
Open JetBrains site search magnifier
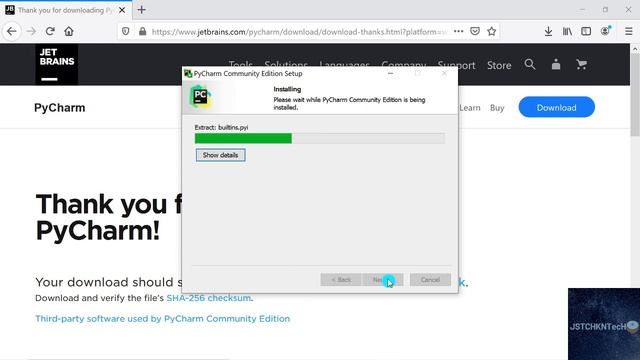[530, 64]
